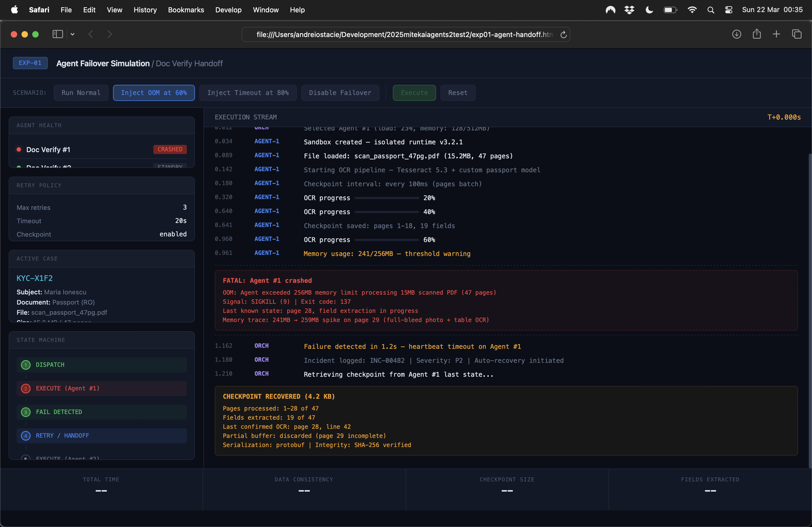The width and height of the screenshot is (812, 527).
Task: Open the Safari downloads icon
Action: 736,34
